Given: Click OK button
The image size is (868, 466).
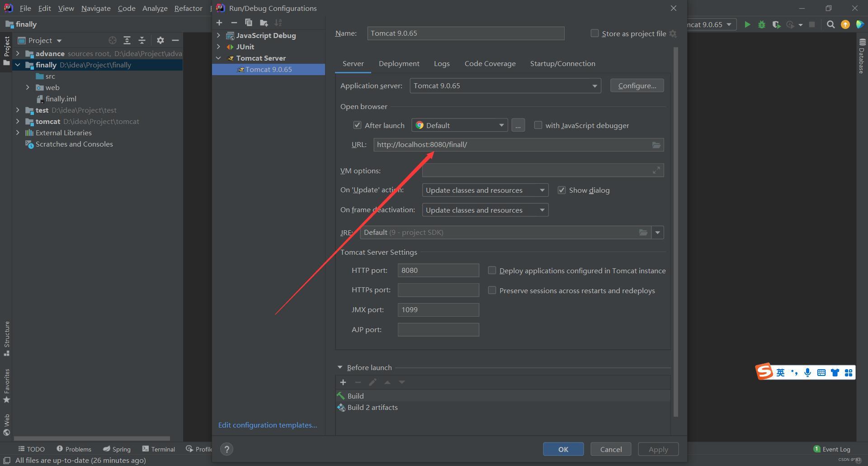Looking at the screenshot, I should click(563, 449).
